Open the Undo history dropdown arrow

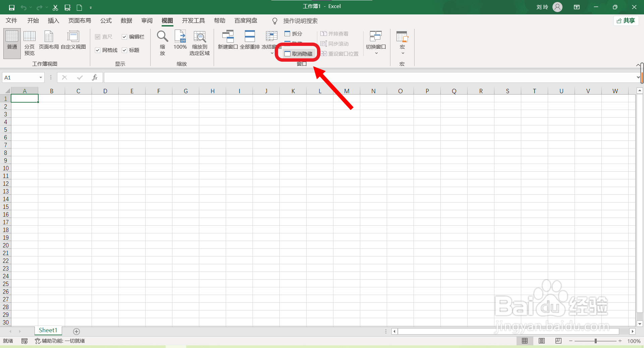click(31, 7)
